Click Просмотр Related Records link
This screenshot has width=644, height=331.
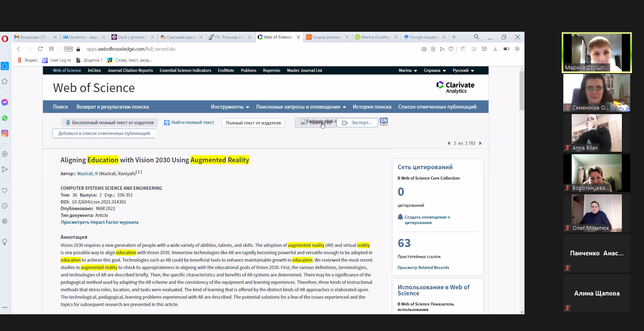click(x=423, y=267)
